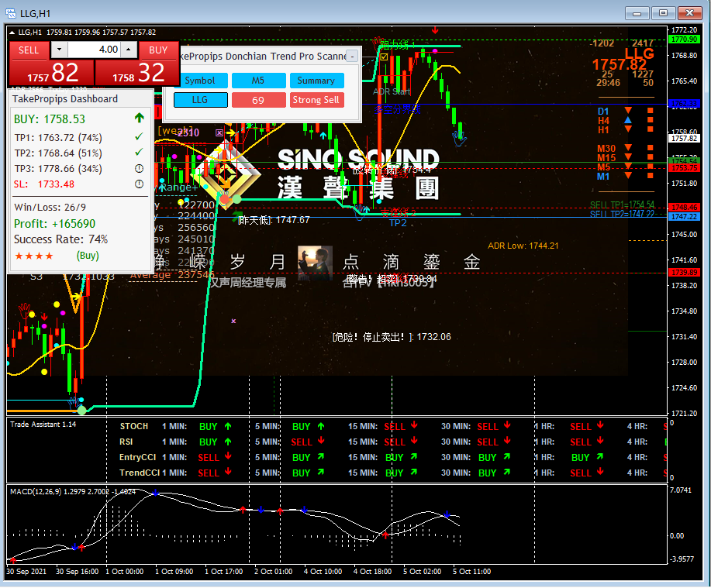The height and width of the screenshot is (588, 711).
Task: Click the 1762.33 blue price label on axis
Action: pyautogui.click(x=685, y=104)
